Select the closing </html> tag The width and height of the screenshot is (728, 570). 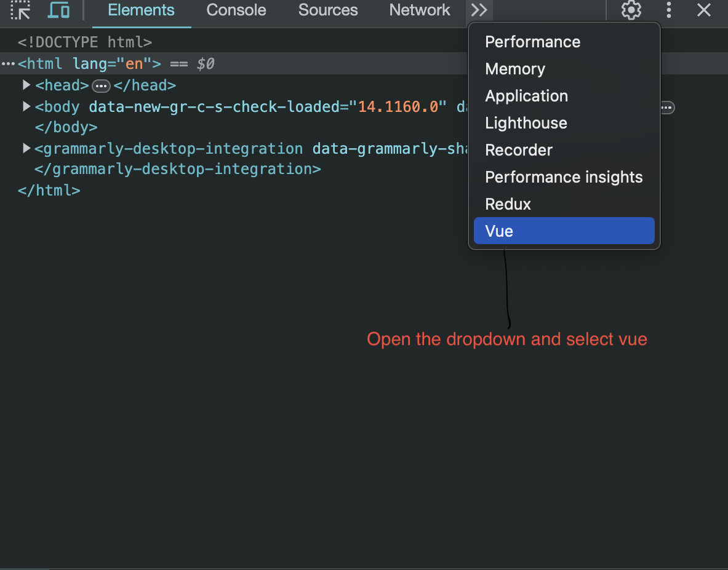click(x=49, y=190)
